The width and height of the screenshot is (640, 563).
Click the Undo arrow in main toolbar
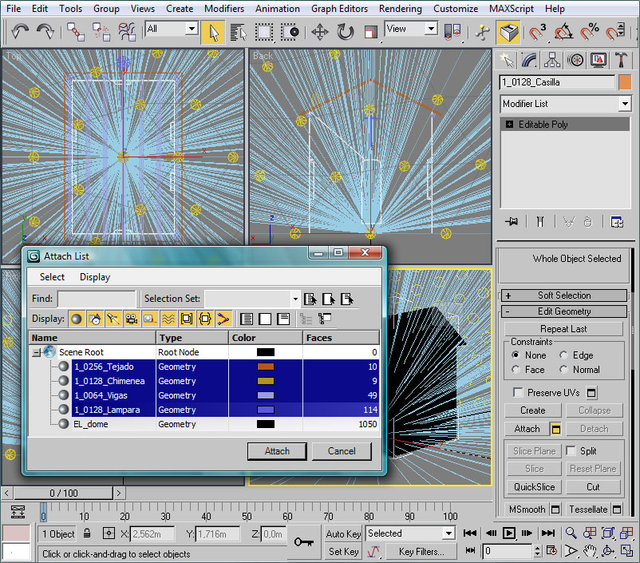point(19,31)
